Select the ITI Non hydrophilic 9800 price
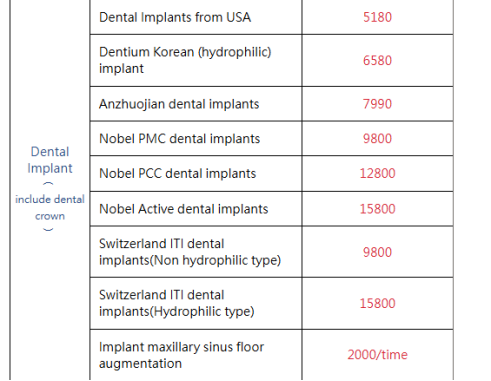The height and width of the screenshot is (381, 491). point(377,252)
